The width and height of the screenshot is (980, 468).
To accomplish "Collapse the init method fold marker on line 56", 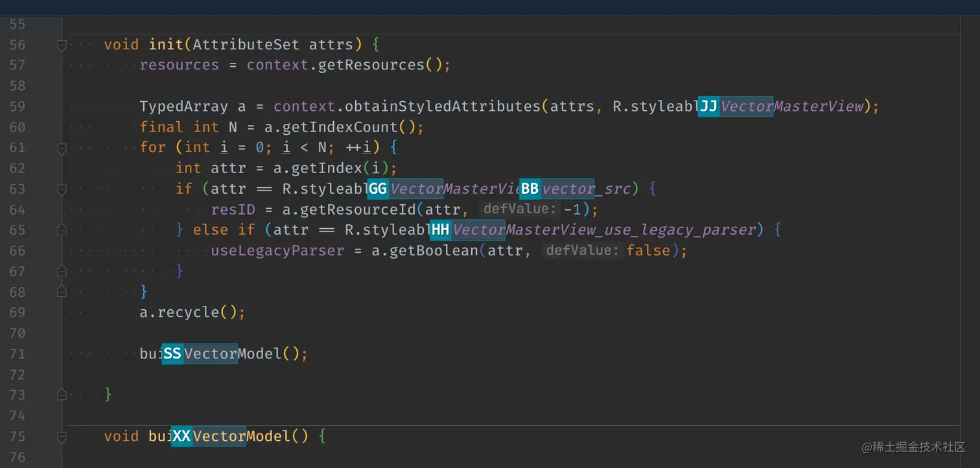I will click(x=62, y=45).
